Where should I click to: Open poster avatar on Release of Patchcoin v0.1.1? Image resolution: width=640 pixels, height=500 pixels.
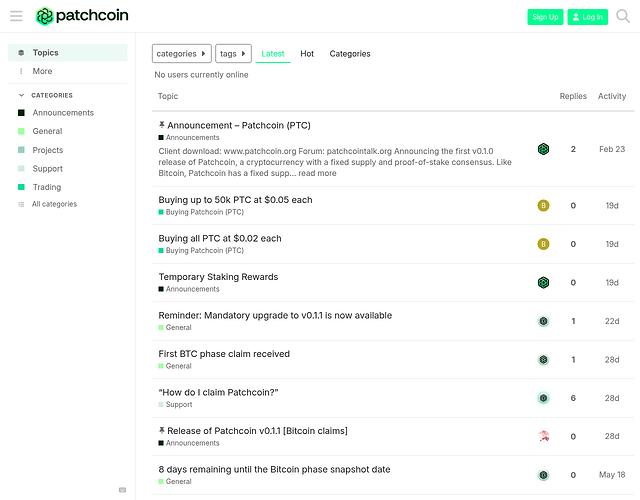543,436
